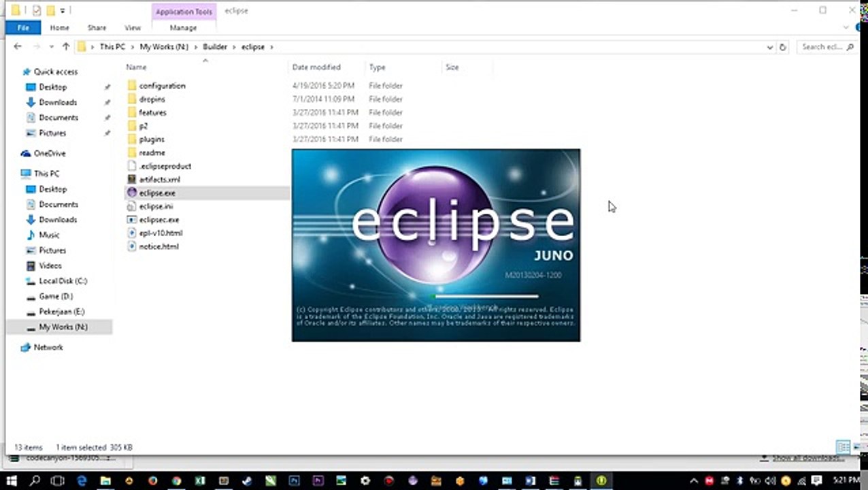This screenshot has height=490, width=868.
Task: Navigate to Builder breadcrumb
Action: pos(215,47)
